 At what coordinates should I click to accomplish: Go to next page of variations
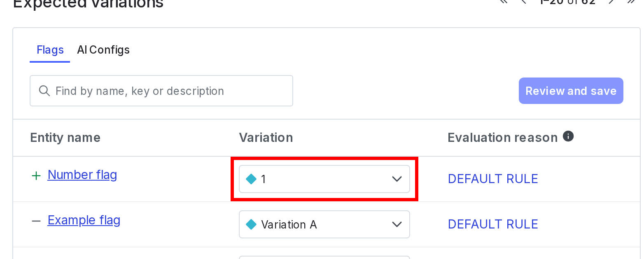[611, 2]
